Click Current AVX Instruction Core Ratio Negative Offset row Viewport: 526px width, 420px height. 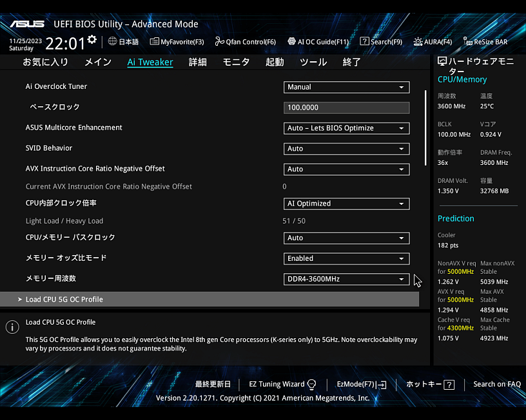209,186
